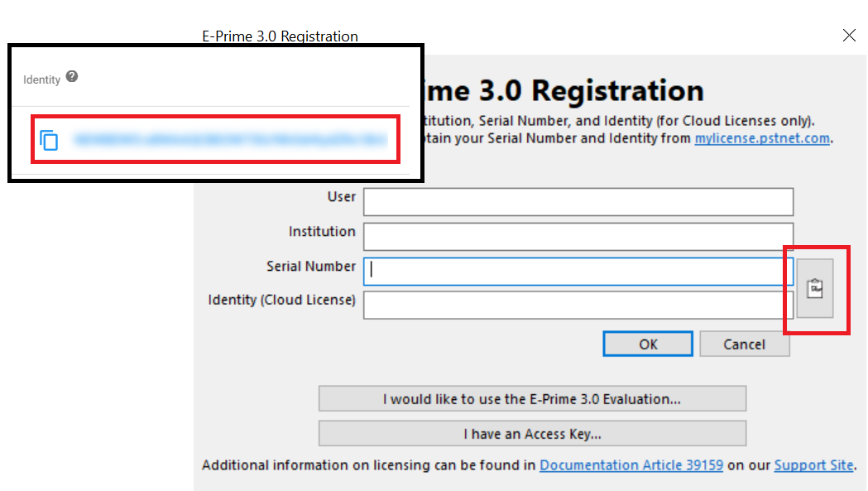Select the Institution input box
This screenshot has width=868, height=491.
pos(578,237)
